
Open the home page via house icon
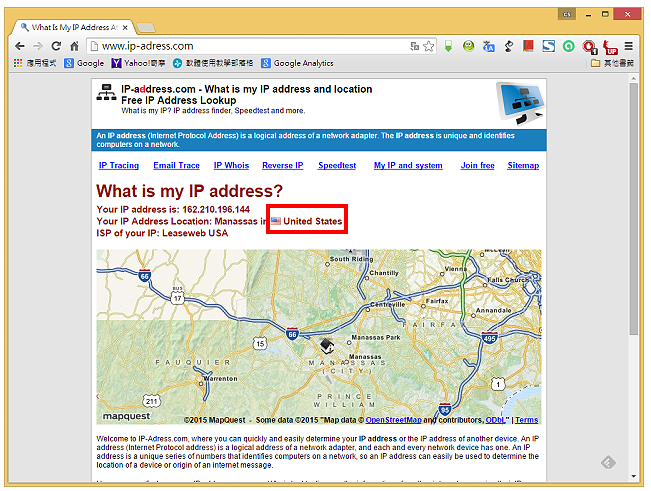coord(74,46)
